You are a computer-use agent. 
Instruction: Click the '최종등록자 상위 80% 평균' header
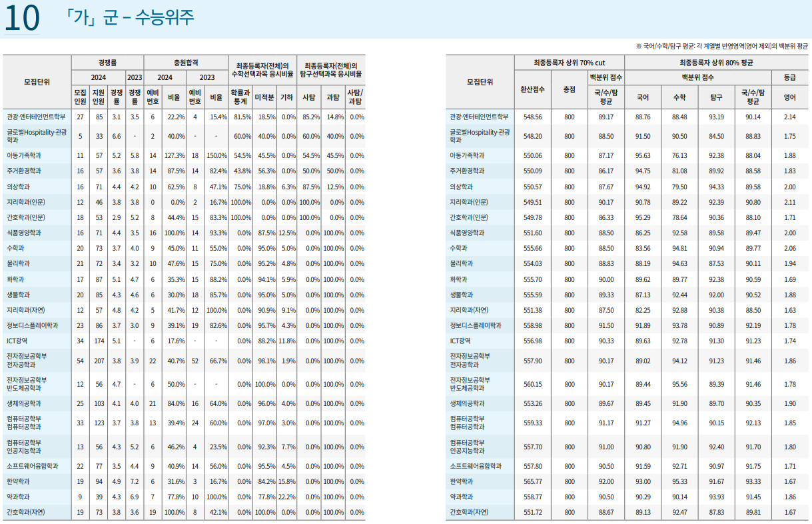(716, 62)
